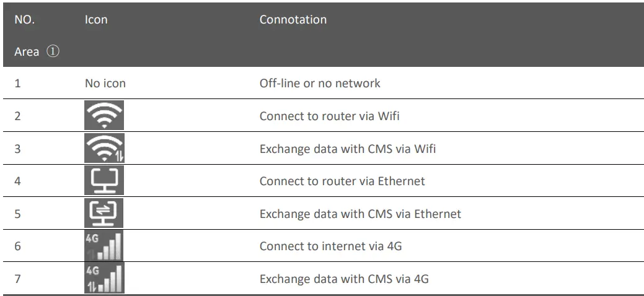Click the "Area ①" header label
The height and width of the screenshot is (296, 644).
pos(37,52)
